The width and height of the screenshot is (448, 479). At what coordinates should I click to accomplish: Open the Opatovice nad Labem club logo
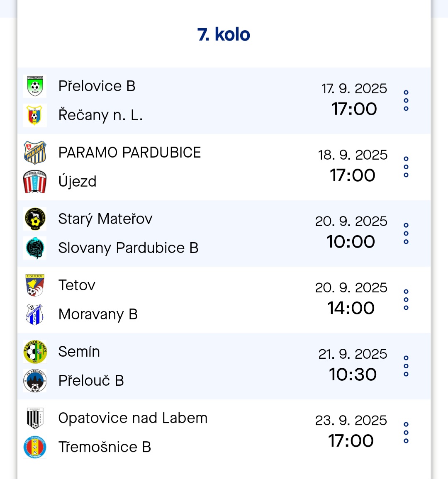click(x=35, y=418)
